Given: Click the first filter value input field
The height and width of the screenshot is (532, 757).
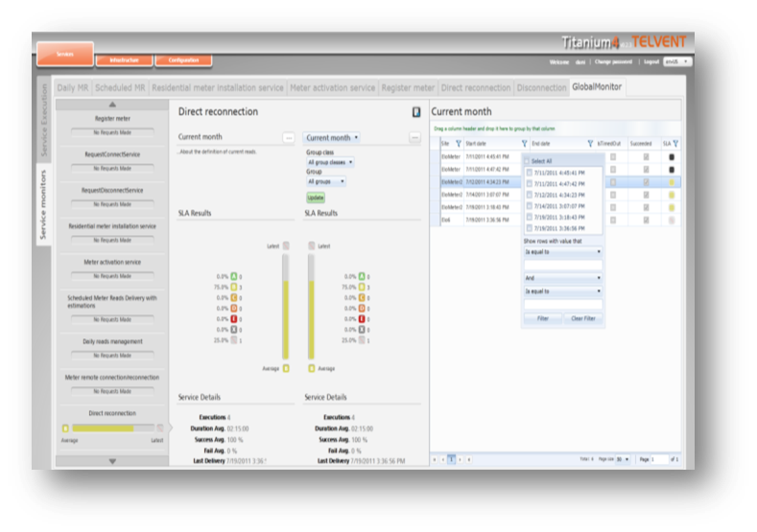Looking at the screenshot, I should (x=563, y=265).
